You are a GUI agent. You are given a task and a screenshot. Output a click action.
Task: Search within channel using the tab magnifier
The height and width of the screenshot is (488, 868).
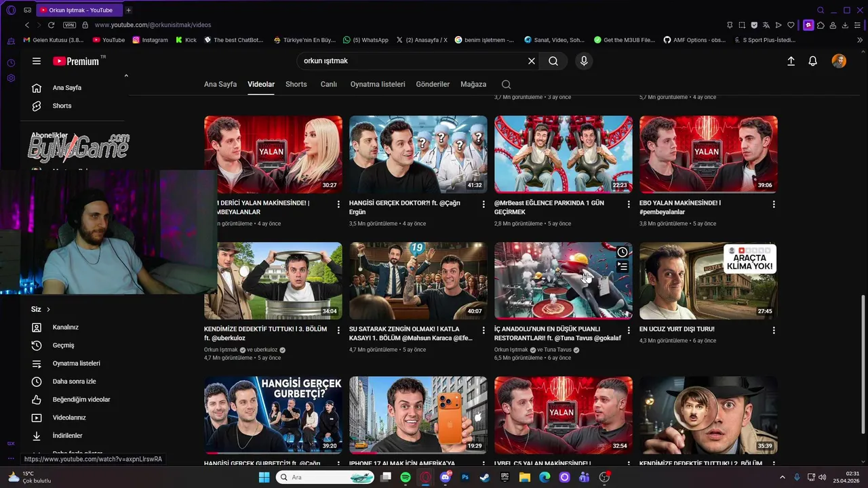point(506,84)
